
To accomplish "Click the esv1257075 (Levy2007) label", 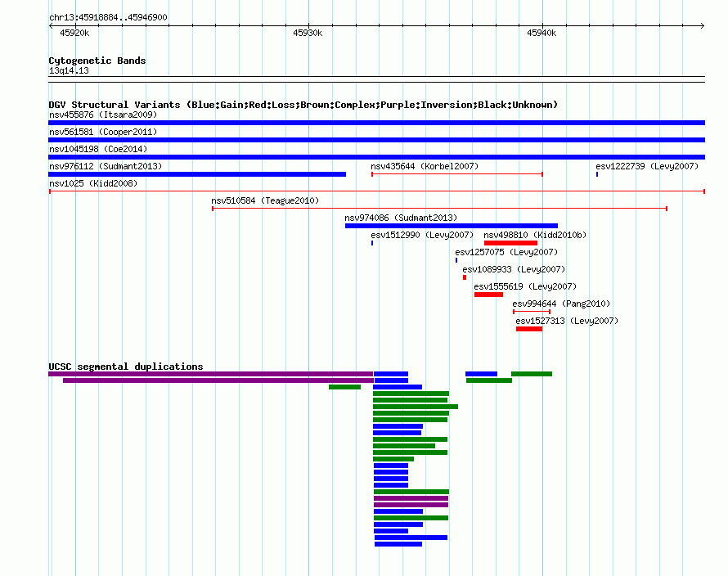I will [506, 252].
